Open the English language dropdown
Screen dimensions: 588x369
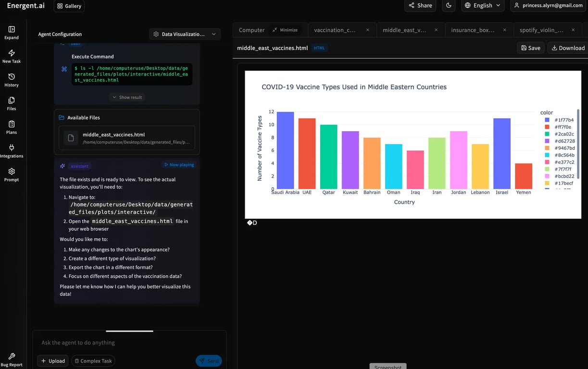483,5
